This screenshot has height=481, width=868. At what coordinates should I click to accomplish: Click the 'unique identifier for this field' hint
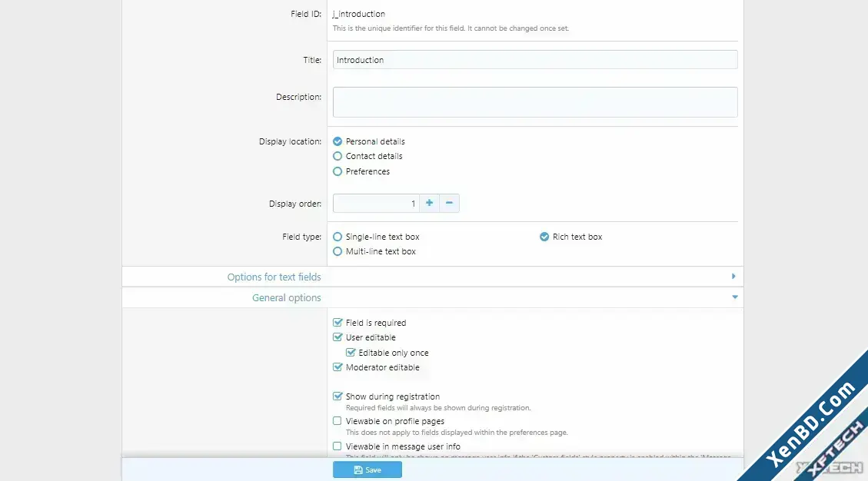pos(451,28)
